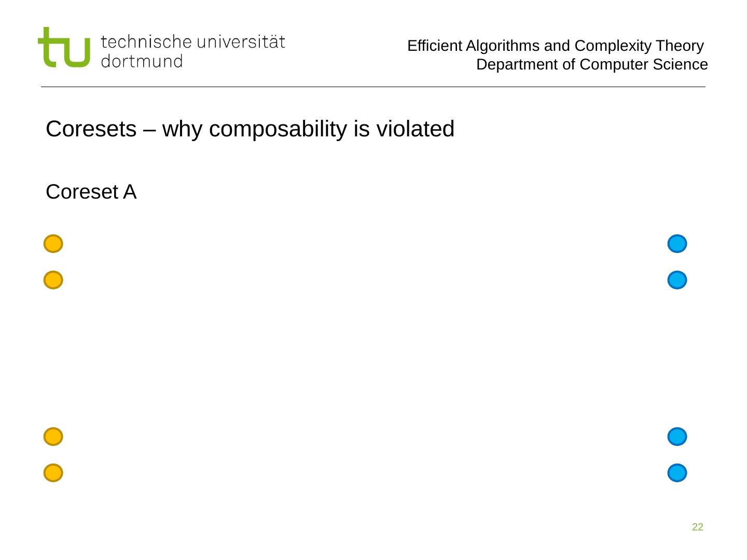Click the word 'dortmund' under the logo
Screen dimensions: 747x560
(142, 61)
